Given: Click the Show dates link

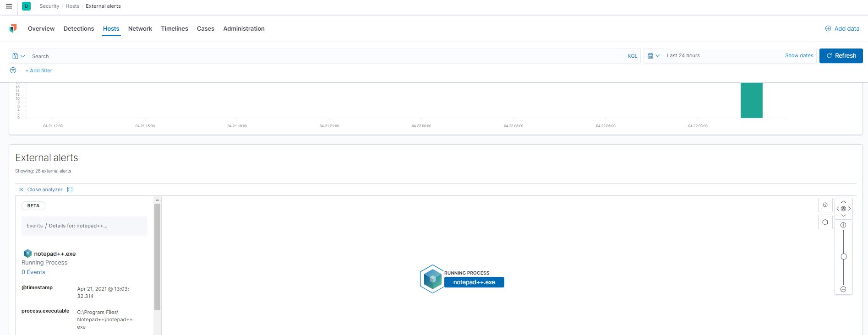Looking at the screenshot, I should (799, 55).
